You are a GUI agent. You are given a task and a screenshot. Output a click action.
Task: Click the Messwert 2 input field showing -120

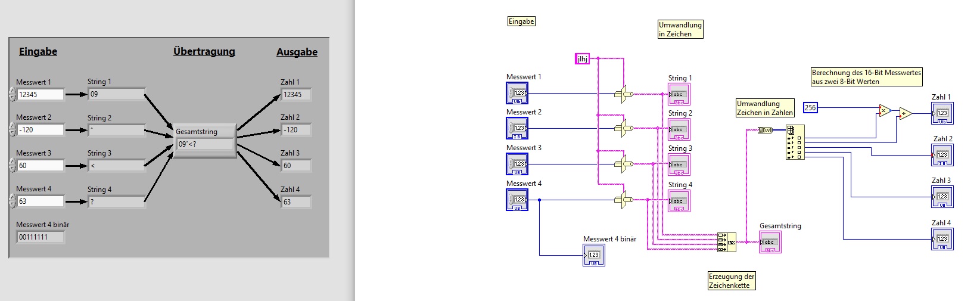click(x=40, y=129)
